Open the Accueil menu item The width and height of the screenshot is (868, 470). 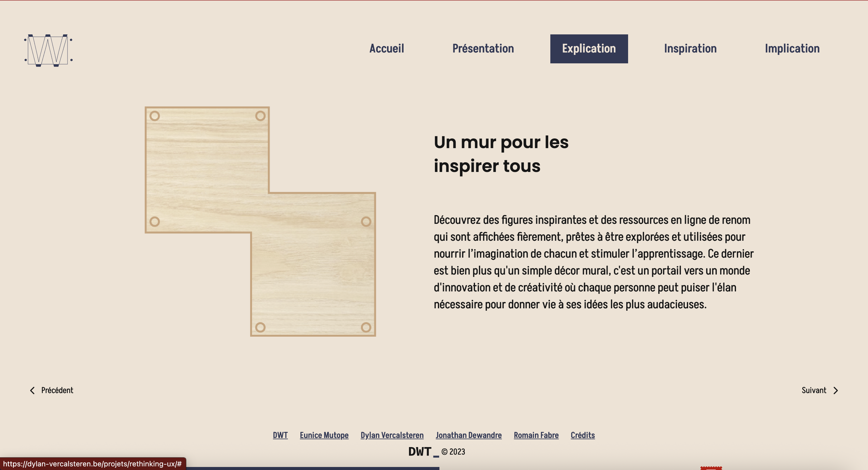[x=386, y=49]
